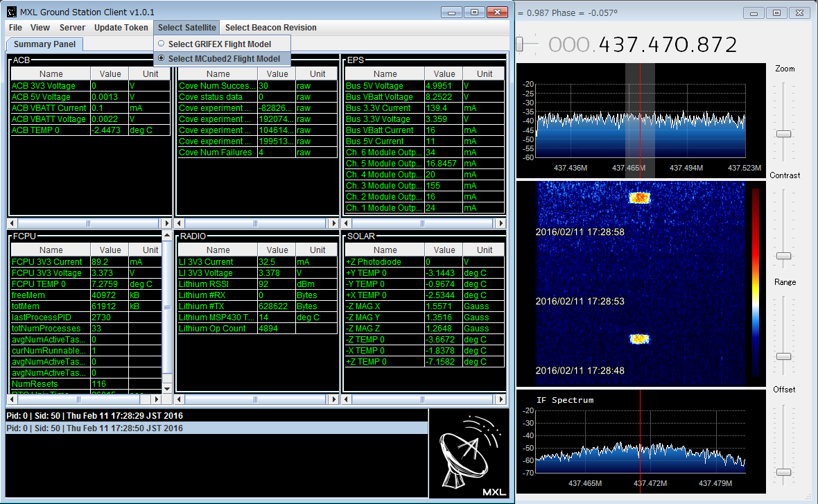Image resolution: width=818 pixels, height=504 pixels.
Task: Select the NumResets row
Action: (86, 384)
